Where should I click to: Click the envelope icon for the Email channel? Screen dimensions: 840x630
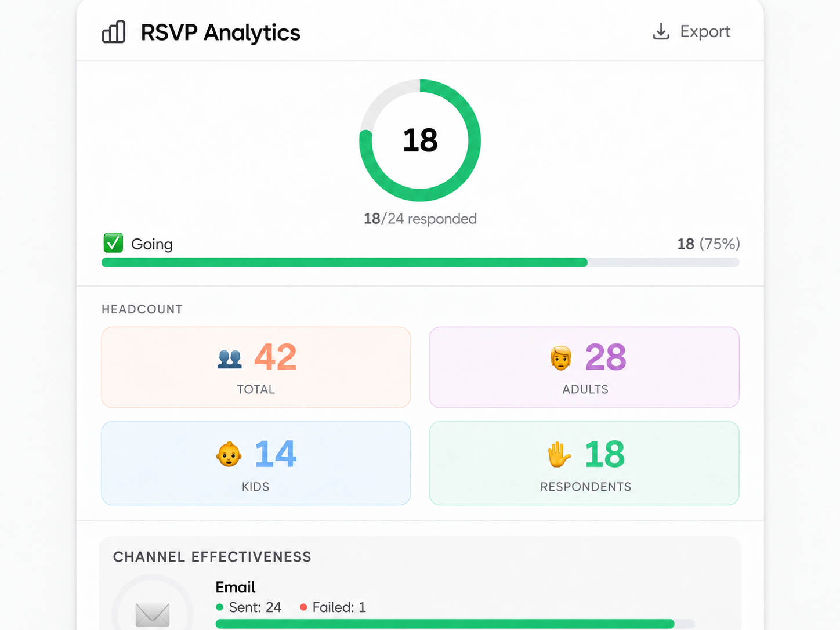[153, 615]
